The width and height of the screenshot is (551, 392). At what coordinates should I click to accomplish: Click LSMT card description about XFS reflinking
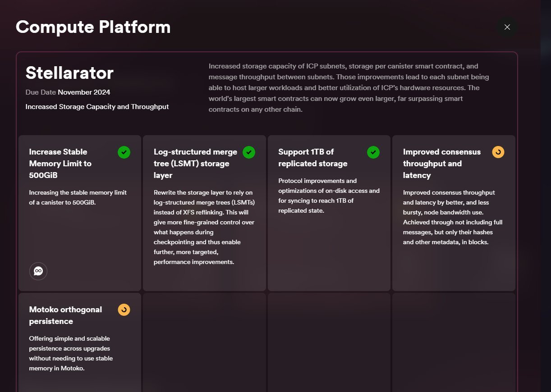click(x=204, y=227)
